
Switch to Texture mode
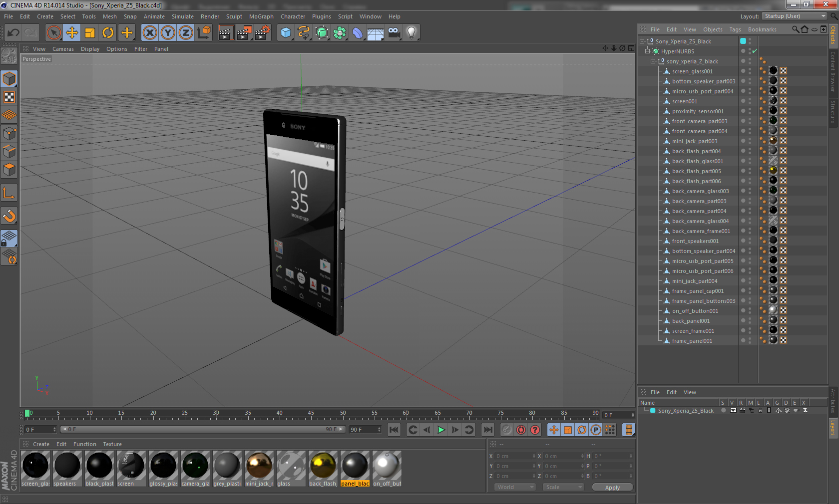click(9, 97)
